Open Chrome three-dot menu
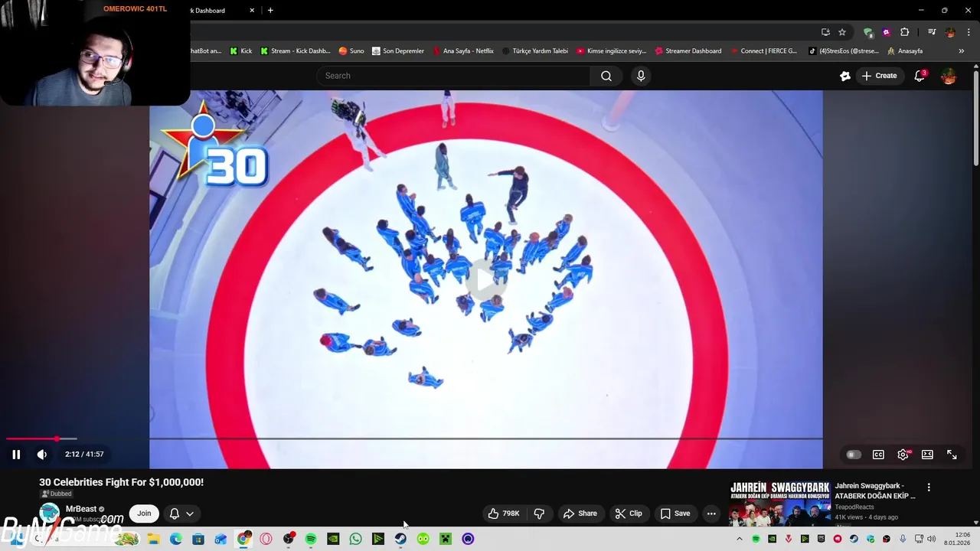Screen dimensions: 980x551 pos(969,32)
